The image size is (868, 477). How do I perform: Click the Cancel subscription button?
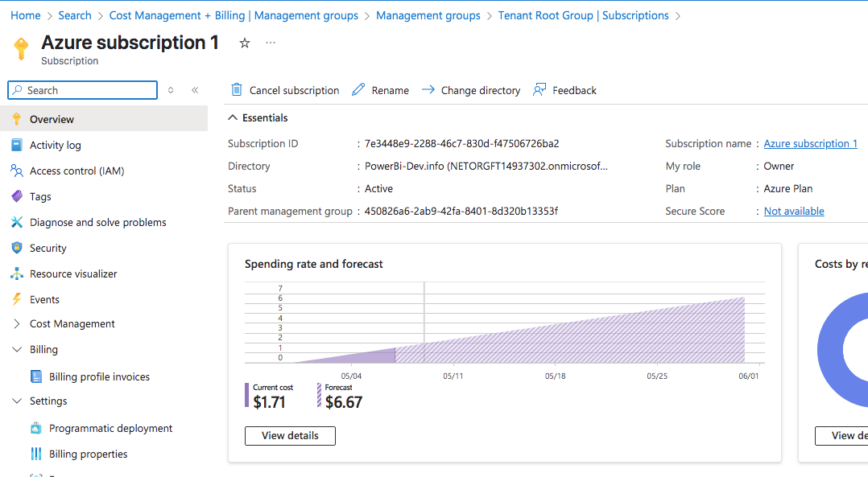[x=285, y=90]
